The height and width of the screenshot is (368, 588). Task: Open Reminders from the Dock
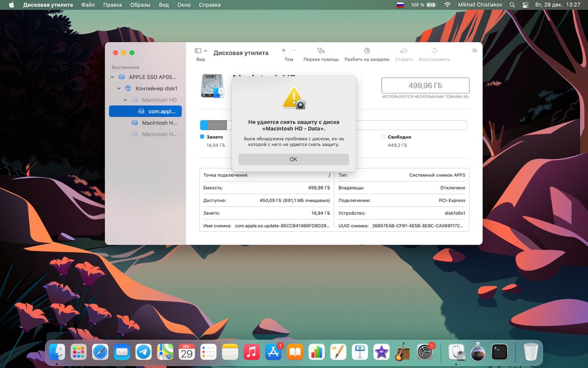pyautogui.click(x=208, y=353)
